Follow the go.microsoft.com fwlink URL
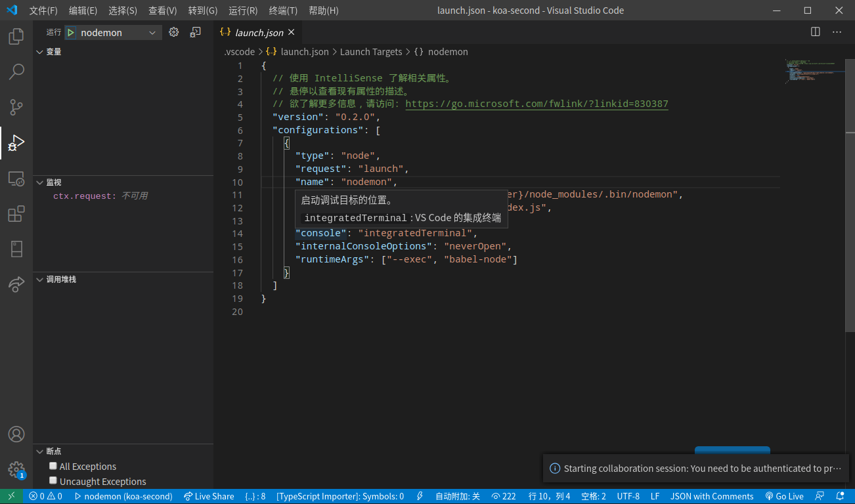 point(537,104)
